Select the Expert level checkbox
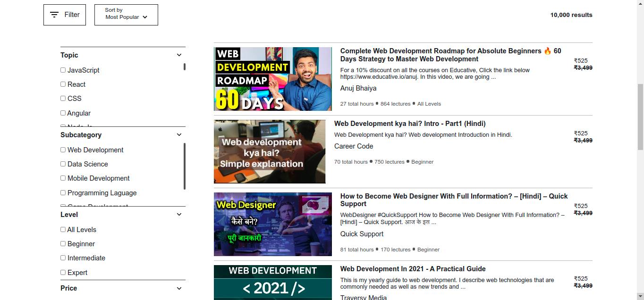Viewport: 644px width, 300px height. 63,272
